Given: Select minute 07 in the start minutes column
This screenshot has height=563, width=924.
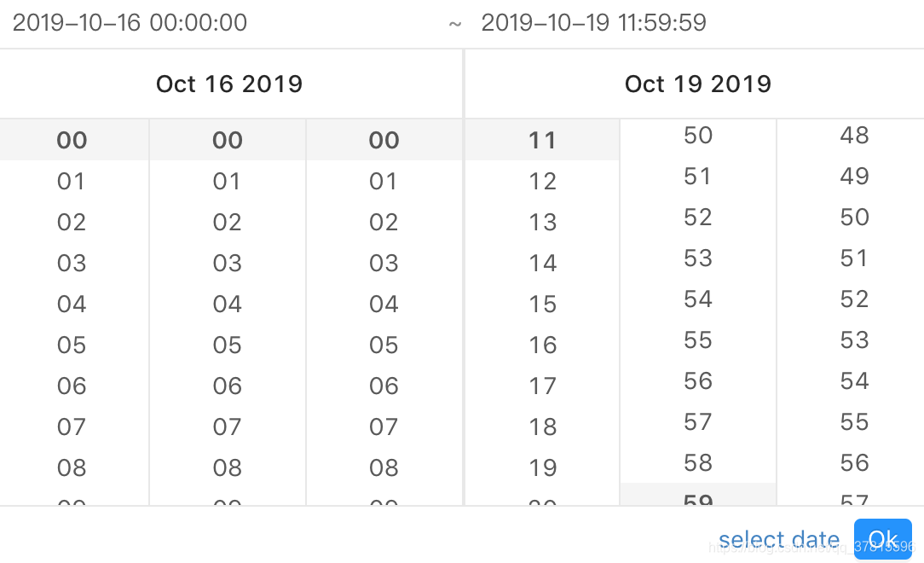Looking at the screenshot, I should tap(227, 427).
